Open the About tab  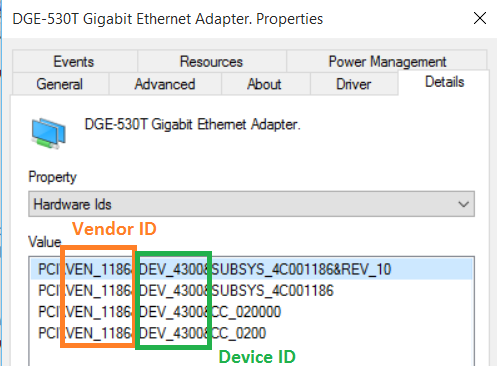(x=265, y=84)
